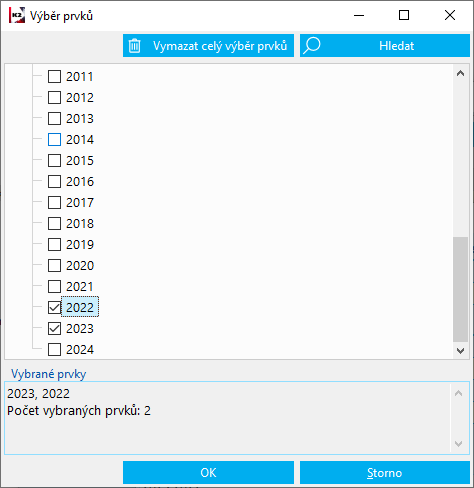Click the Vybrané prvky box up arrow
The image size is (474, 488).
click(x=458, y=393)
